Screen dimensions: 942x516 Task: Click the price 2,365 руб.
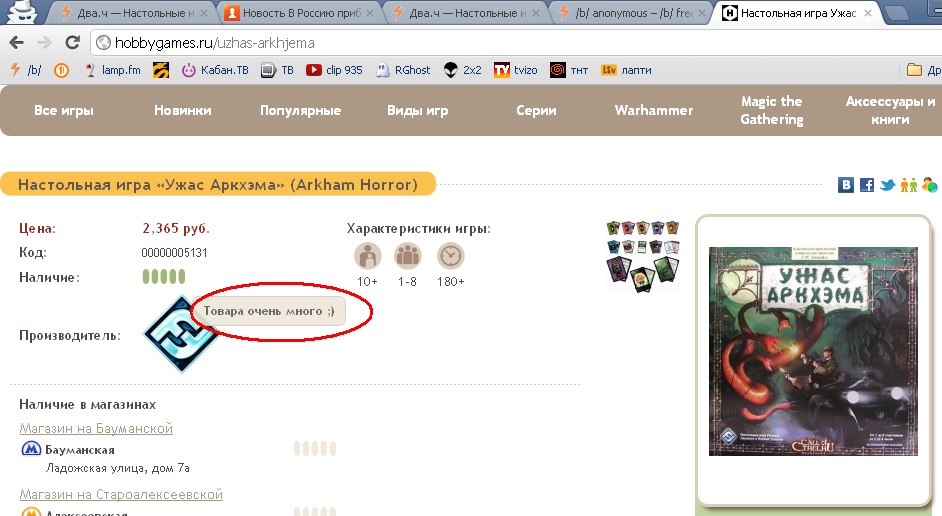pos(175,228)
